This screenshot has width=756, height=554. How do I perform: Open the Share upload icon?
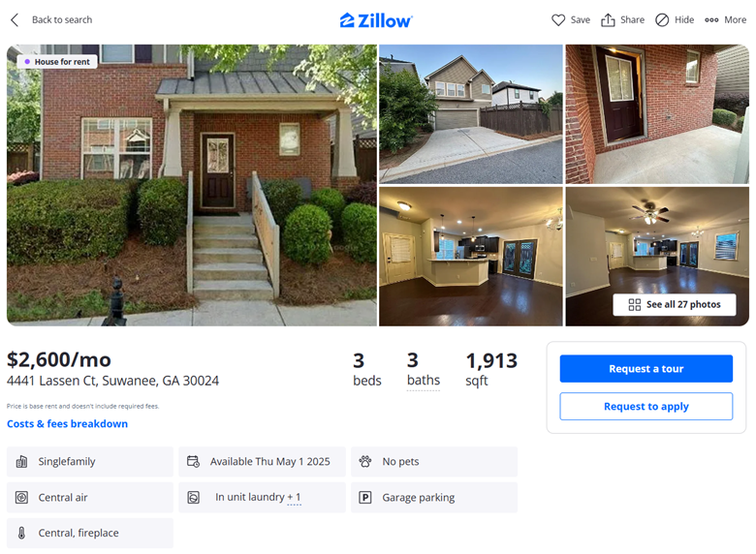coord(608,19)
